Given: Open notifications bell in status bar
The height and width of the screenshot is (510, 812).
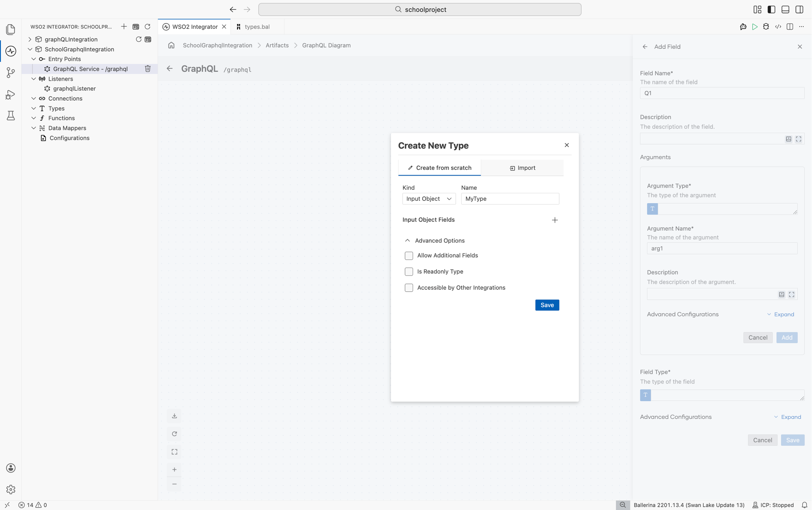Looking at the screenshot, I should (804, 505).
